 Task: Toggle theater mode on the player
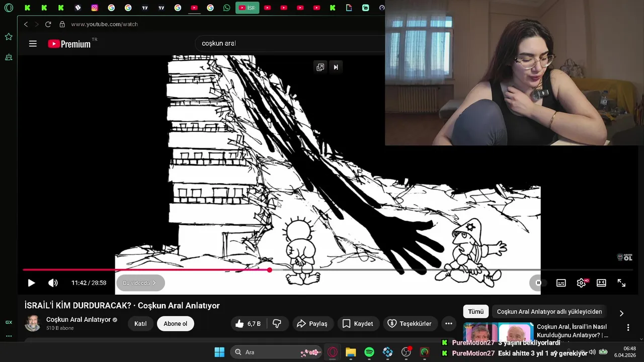(601, 283)
